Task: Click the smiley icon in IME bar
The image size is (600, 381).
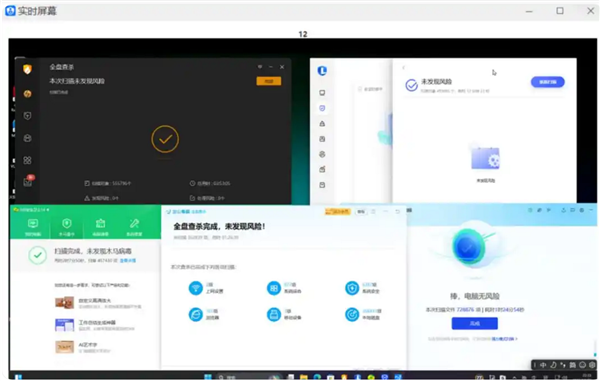Action: pyautogui.click(x=582, y=365)
